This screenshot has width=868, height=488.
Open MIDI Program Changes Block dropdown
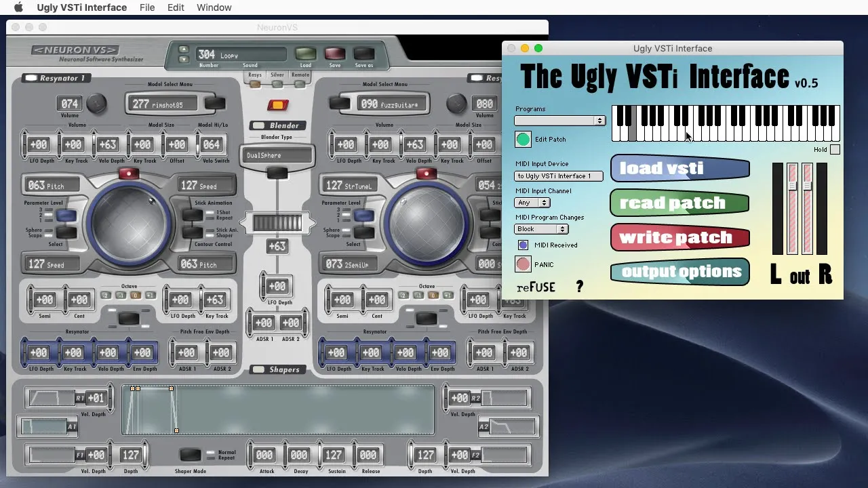(x=541, y=229)
